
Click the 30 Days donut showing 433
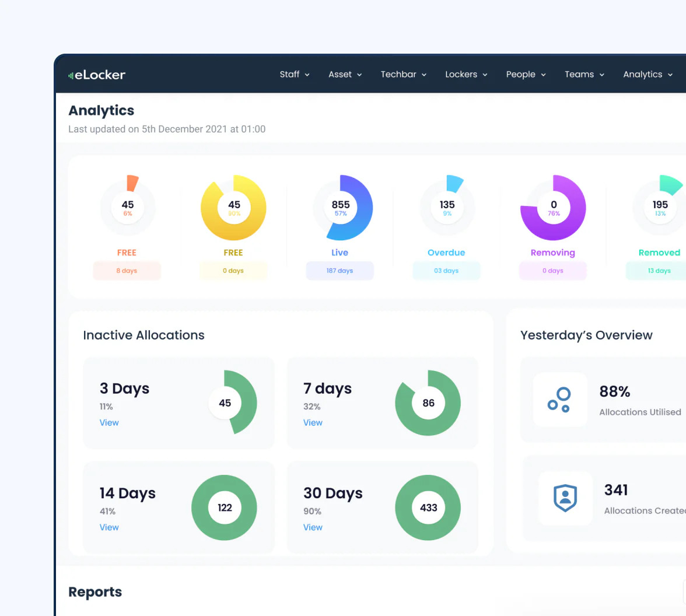coord(428,508)
